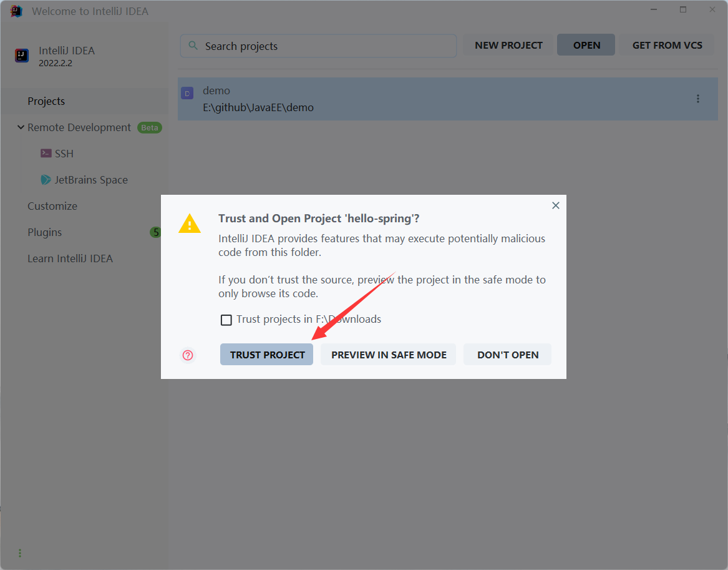This screenshot has height=570, width=728.
Task: Open the Customize section
Action: pyautogui.click(x=52, y=206)
